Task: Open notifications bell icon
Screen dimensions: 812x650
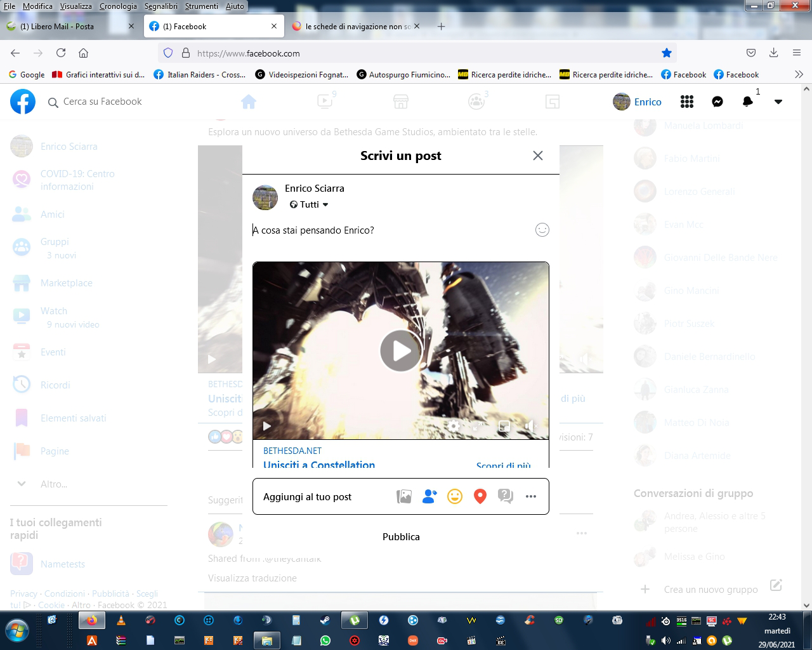Action: (x=748, y=102)
